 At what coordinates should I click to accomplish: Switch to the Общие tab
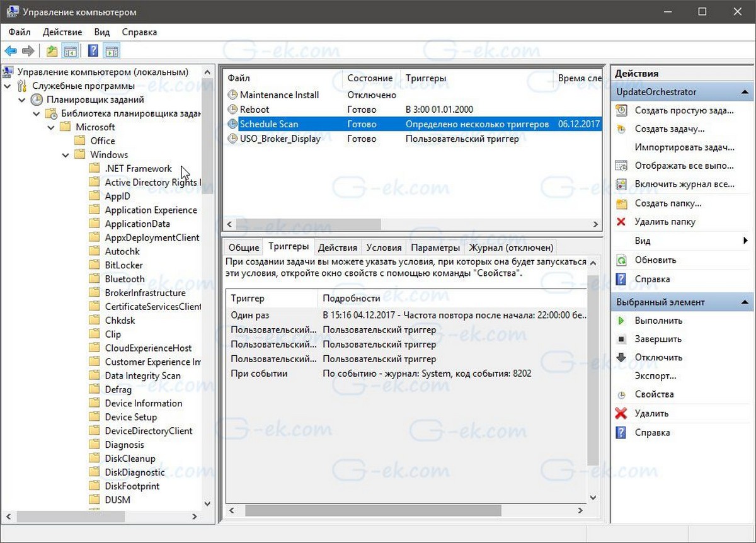pyautogui.click(x=244, y=248)
